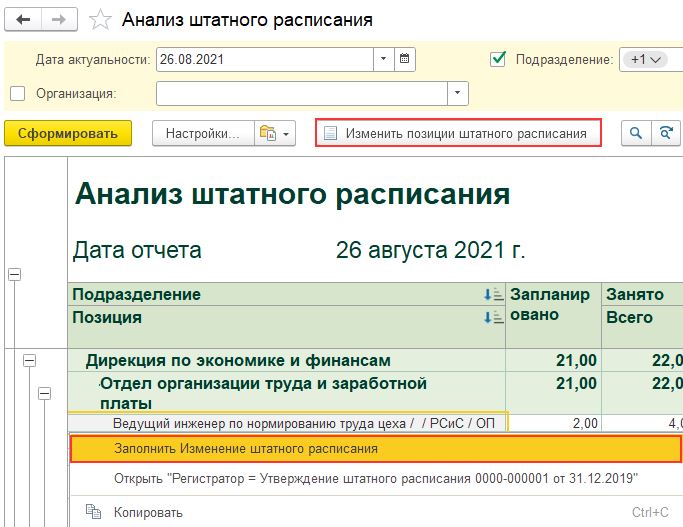
Task: Open the Настройки... button
Action: [203, 133]
